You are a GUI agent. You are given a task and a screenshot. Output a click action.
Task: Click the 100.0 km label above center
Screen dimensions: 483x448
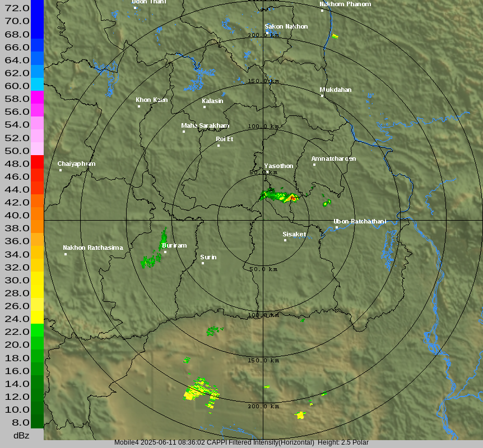click(x=263, y=126)
